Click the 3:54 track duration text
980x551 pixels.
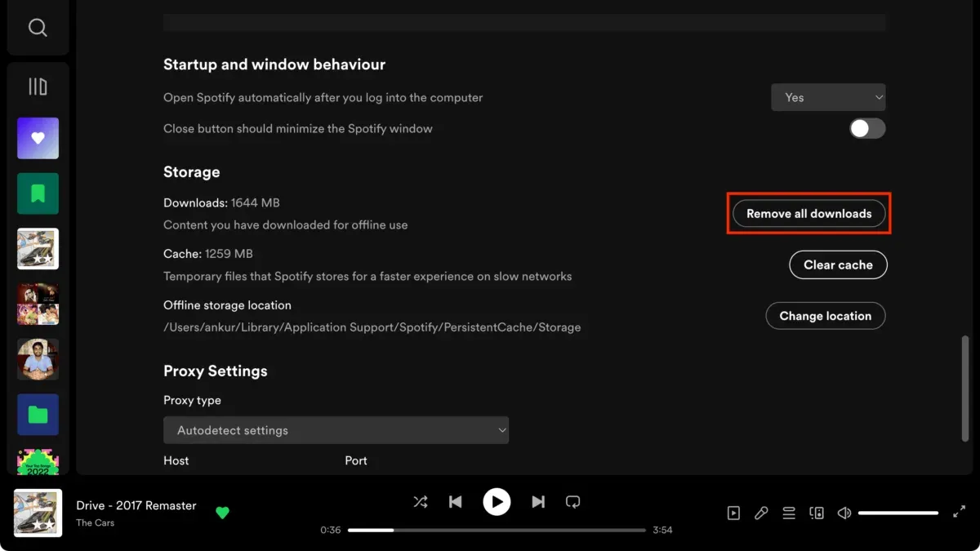click(662, 530)
